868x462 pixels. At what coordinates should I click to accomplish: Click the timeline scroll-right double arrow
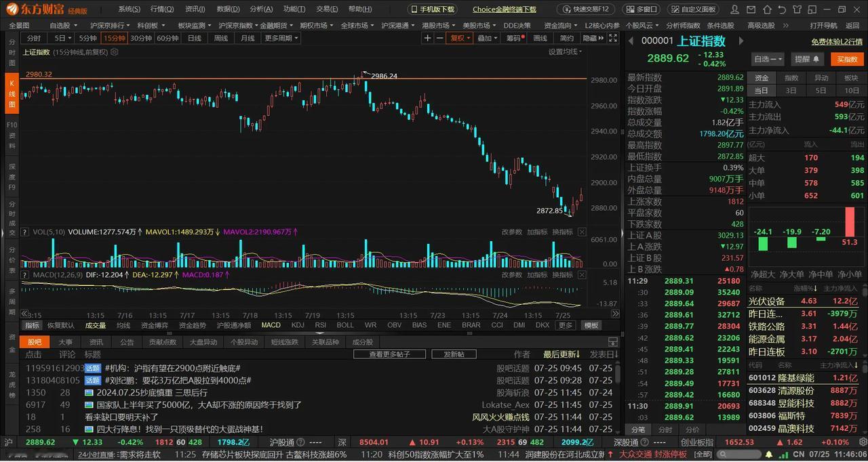pos(615,314)
